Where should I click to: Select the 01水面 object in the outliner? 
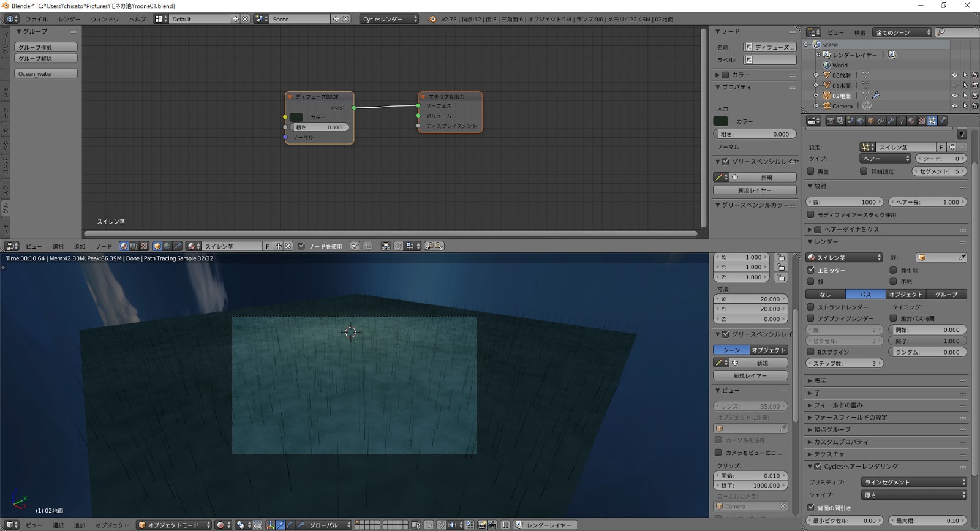pos(841,86)
